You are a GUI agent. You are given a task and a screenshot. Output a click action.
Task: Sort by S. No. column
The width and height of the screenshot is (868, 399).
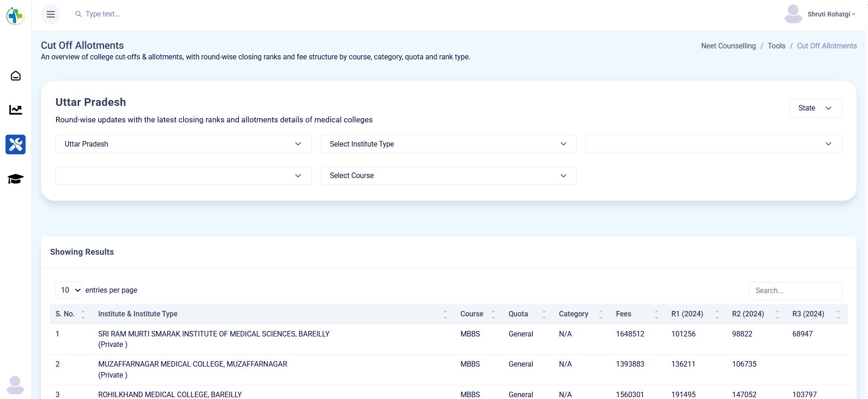point(83,314)
